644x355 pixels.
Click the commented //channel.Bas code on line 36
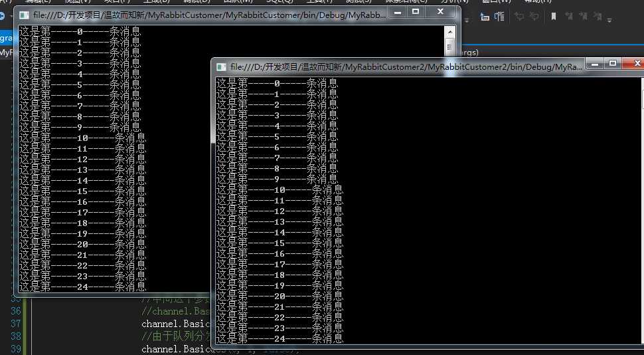175,311
